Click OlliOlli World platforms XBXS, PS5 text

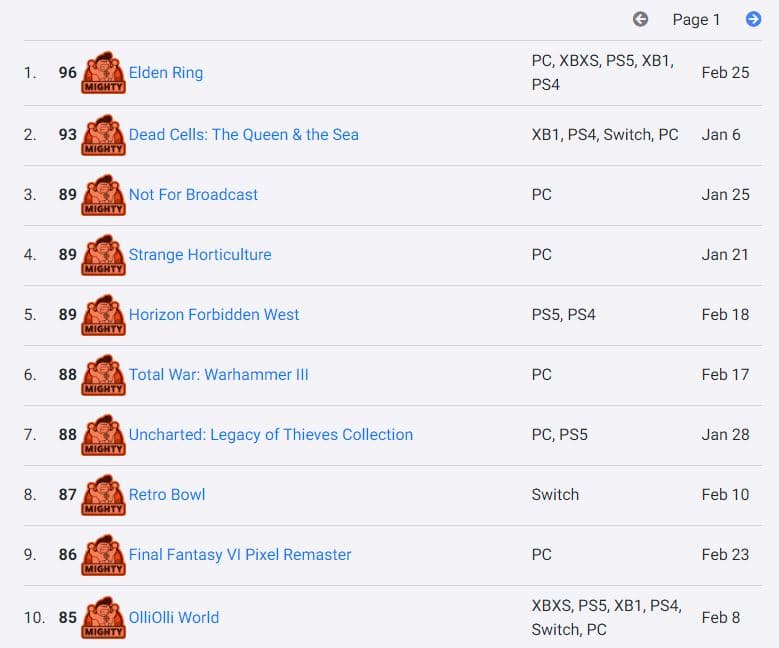[607, 618]
